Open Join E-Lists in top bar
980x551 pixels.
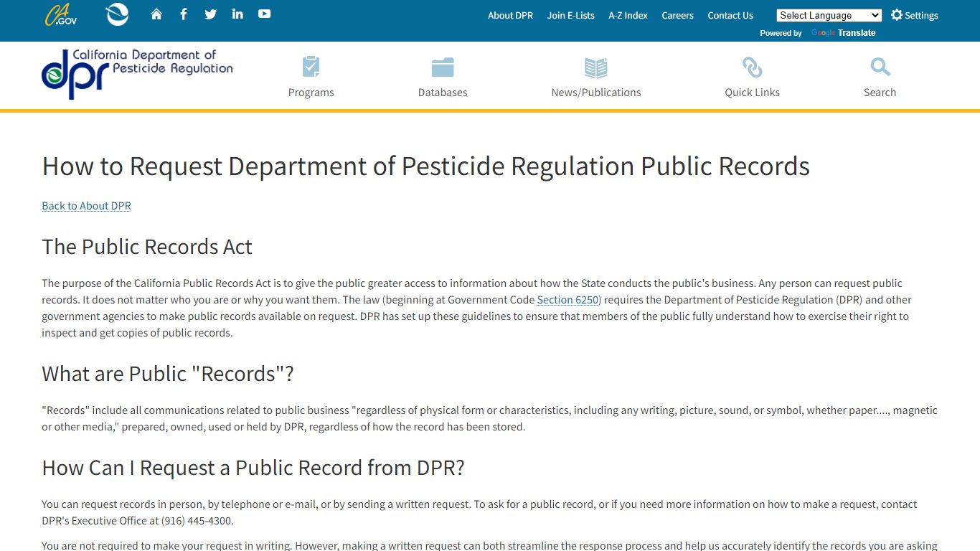tap(571, 15)
